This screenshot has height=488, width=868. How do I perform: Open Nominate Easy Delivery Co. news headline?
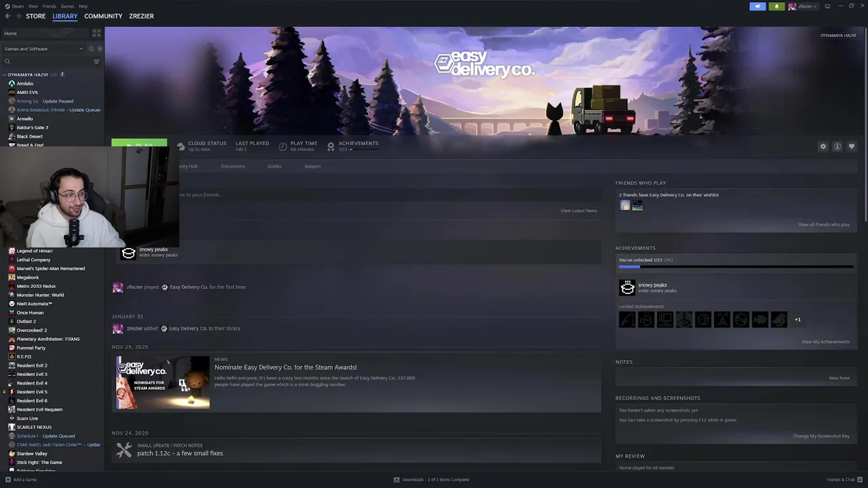point(285,367)
